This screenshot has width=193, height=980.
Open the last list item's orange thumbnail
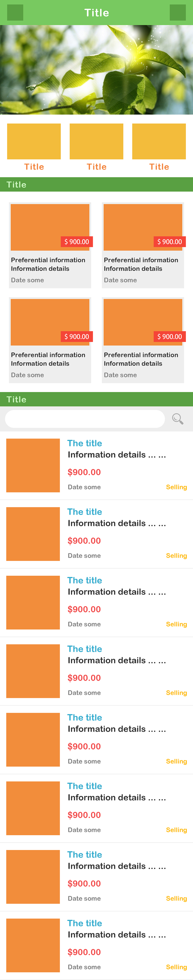pyautogui.click(x=33, y=945)
